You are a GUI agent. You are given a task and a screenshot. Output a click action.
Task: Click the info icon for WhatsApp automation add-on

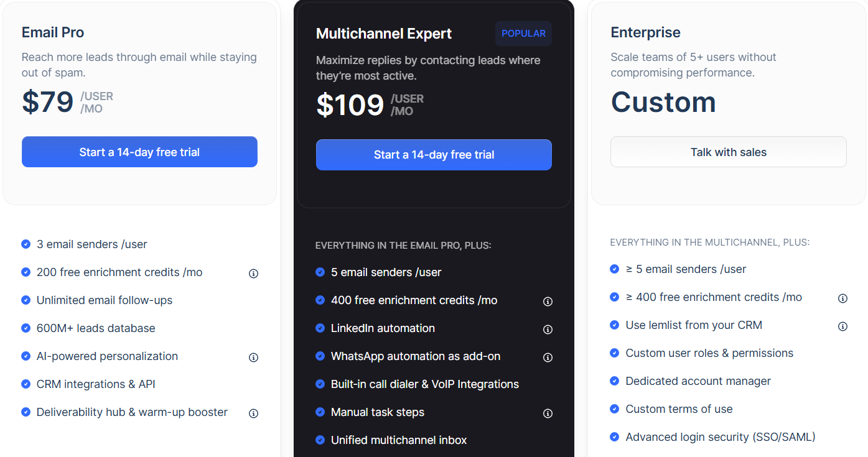[x=548, y=357]
